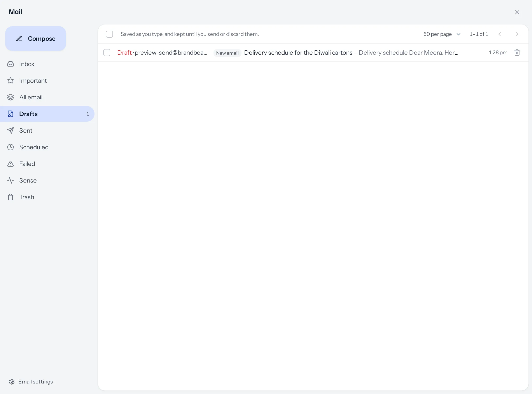Click the All email stack icon
The width and height of the screenshot is (532, 394).
10,97
